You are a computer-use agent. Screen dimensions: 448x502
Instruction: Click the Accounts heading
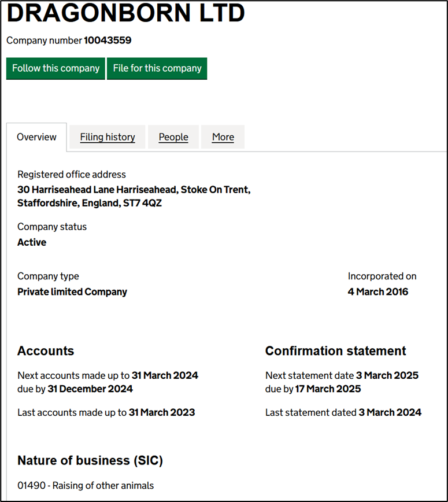pos(46,351)
